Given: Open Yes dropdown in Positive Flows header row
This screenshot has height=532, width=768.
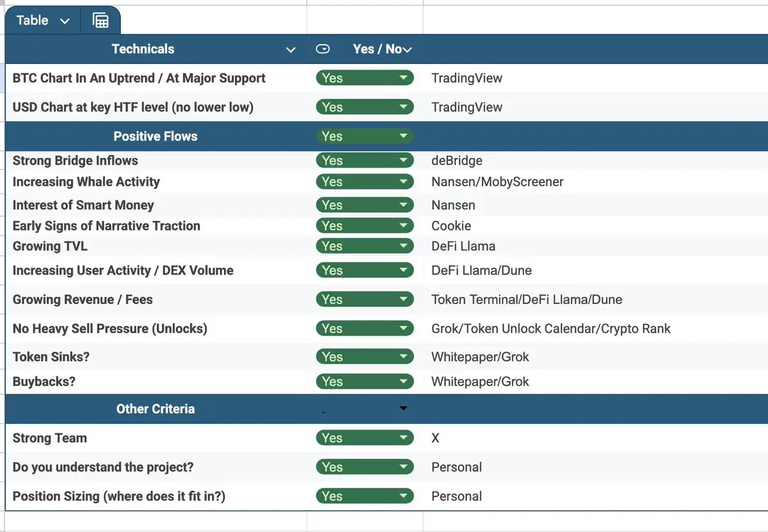Looking at the screenshot, I should pos(365,136).
